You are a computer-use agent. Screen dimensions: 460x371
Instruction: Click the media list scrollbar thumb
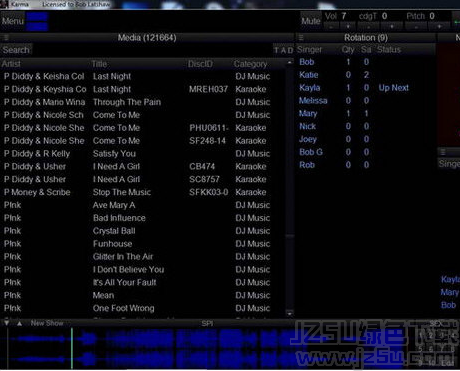290,236
